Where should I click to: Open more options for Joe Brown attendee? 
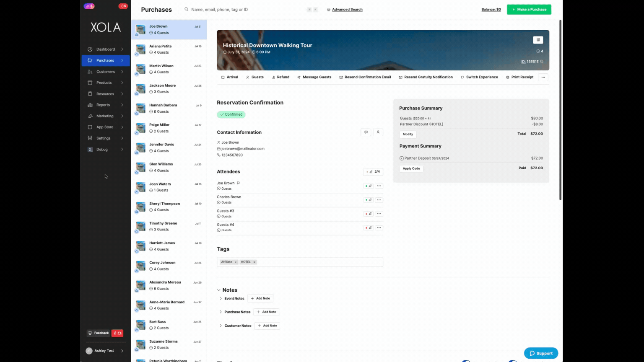coord(379,186)
